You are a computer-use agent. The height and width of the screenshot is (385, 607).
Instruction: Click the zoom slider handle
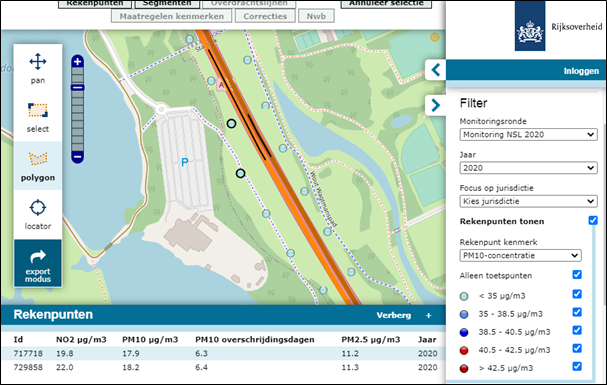click(x=77, y=88)
